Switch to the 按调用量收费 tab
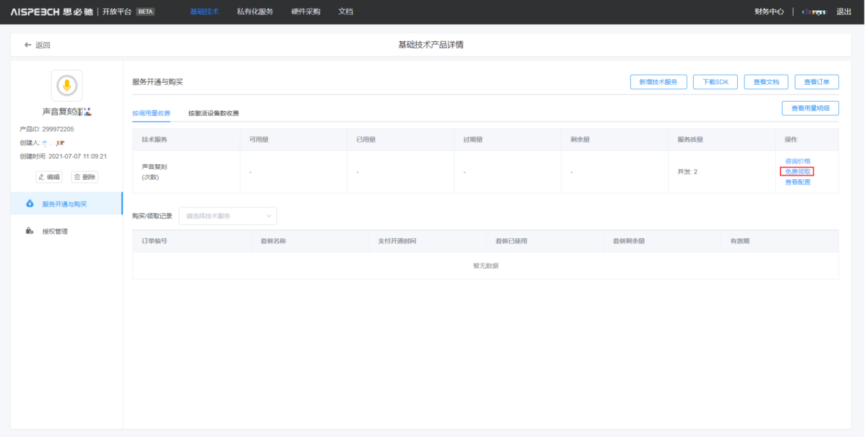Screen dimensions: 868x437 coord(151,113)
